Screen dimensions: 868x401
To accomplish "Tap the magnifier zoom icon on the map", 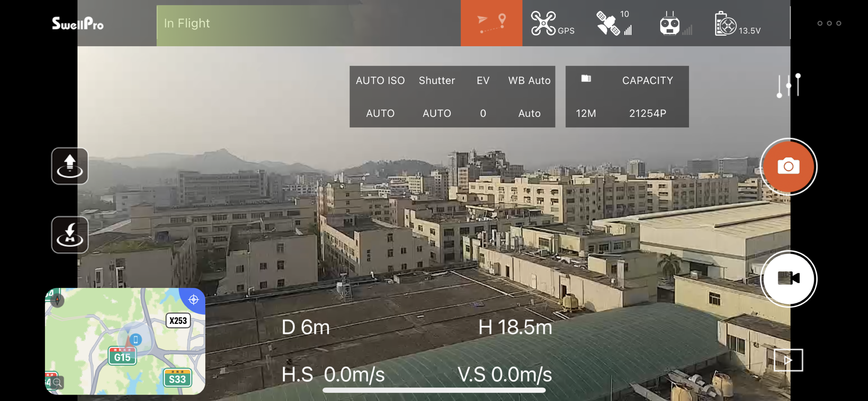I will coord(57,382).
